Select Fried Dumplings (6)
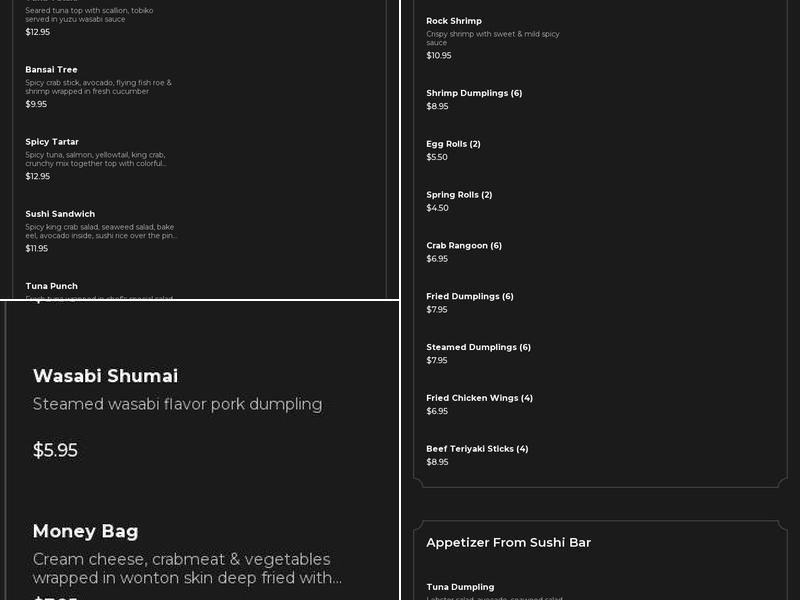 469,297
